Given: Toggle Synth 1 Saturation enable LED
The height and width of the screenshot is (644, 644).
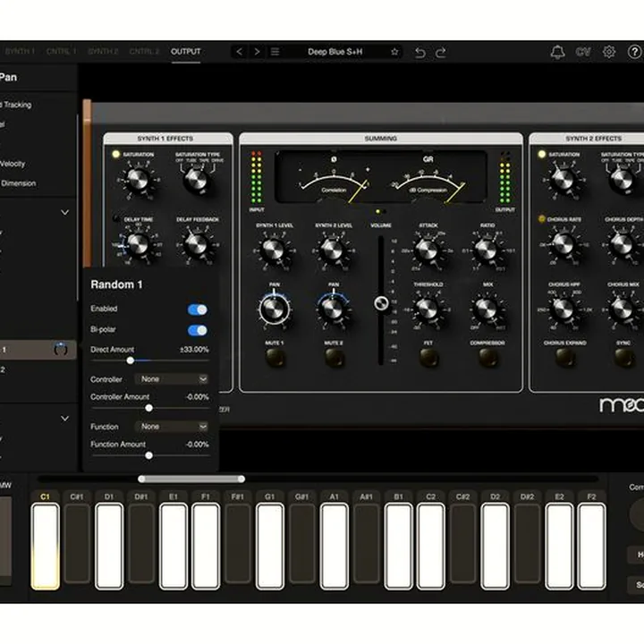Looking at the screenshot, I should (x=115, y=154).
